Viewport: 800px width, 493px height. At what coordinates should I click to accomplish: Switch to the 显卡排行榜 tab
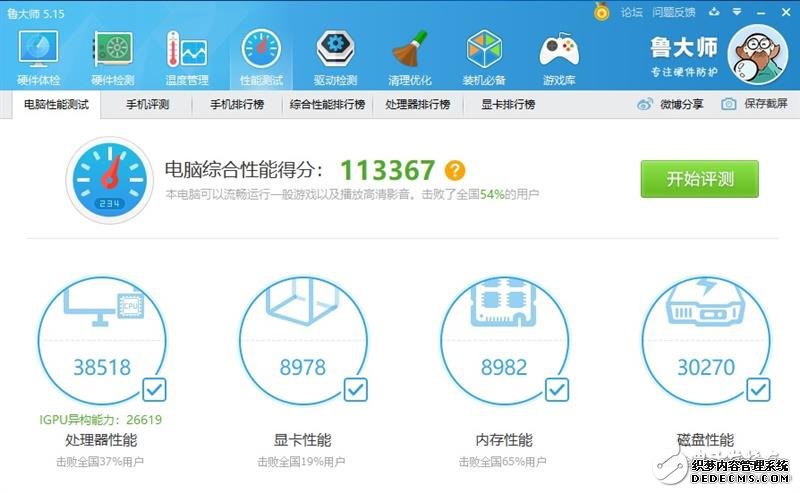[x=508, y=105]
